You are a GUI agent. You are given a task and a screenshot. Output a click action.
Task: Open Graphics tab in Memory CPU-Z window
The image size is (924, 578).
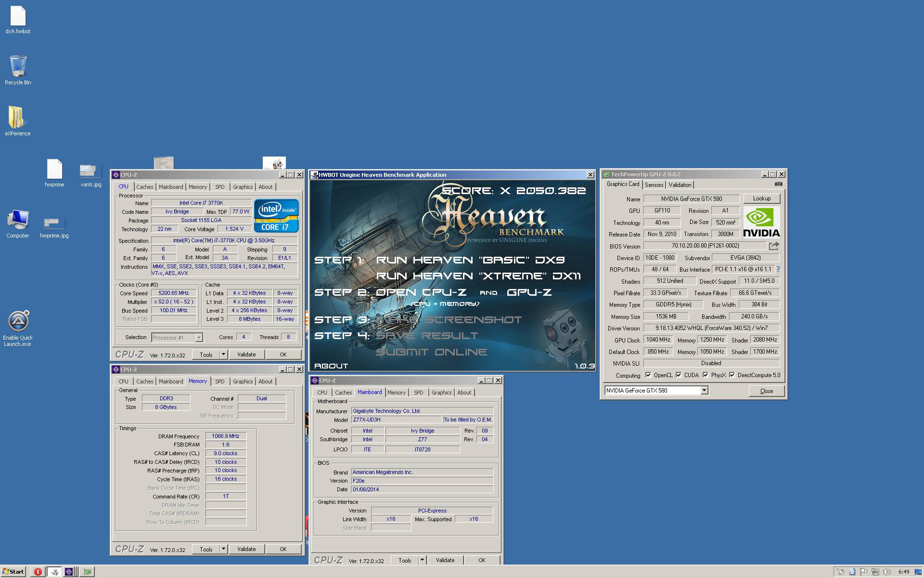243,381
